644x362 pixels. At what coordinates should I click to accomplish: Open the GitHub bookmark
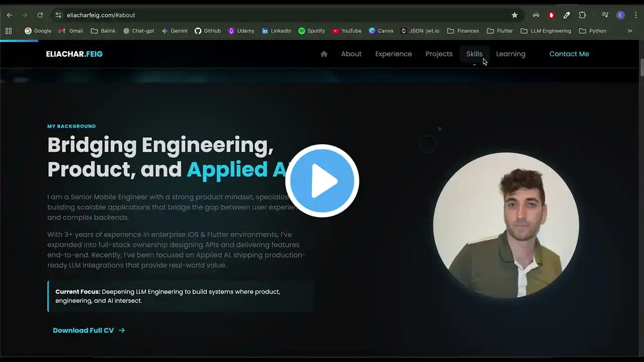point(208,31)
